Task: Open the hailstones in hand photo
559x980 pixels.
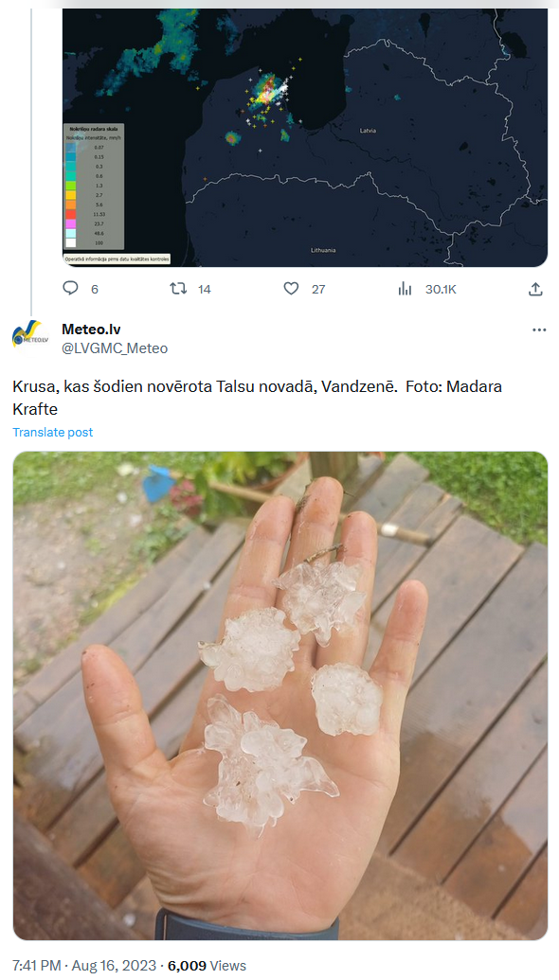Action: (x=280, y=696)
